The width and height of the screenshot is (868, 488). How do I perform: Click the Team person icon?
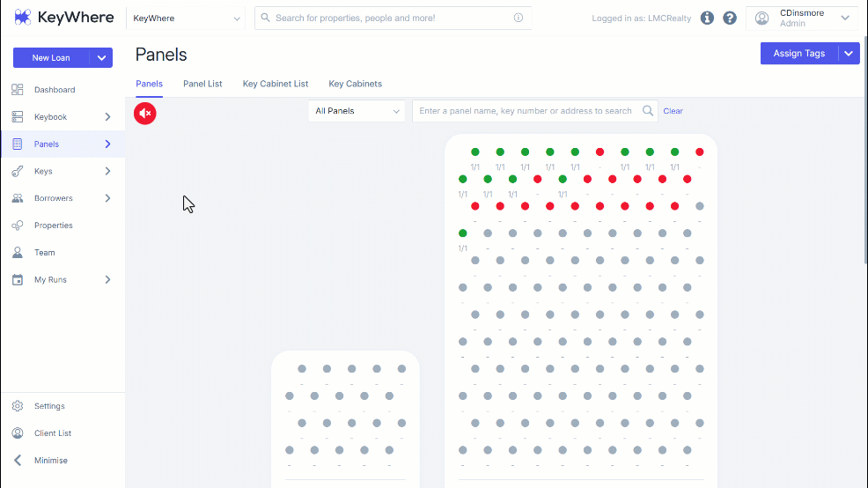coord(18,253)
